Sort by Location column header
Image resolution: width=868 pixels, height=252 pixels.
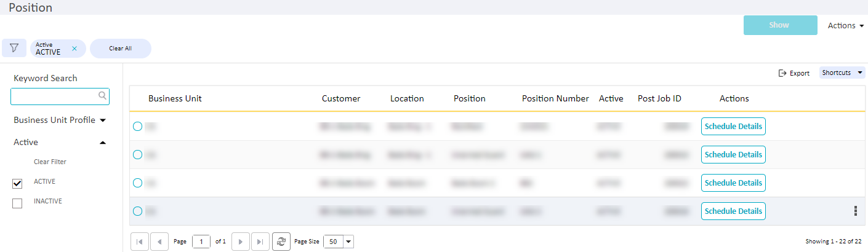407,98
